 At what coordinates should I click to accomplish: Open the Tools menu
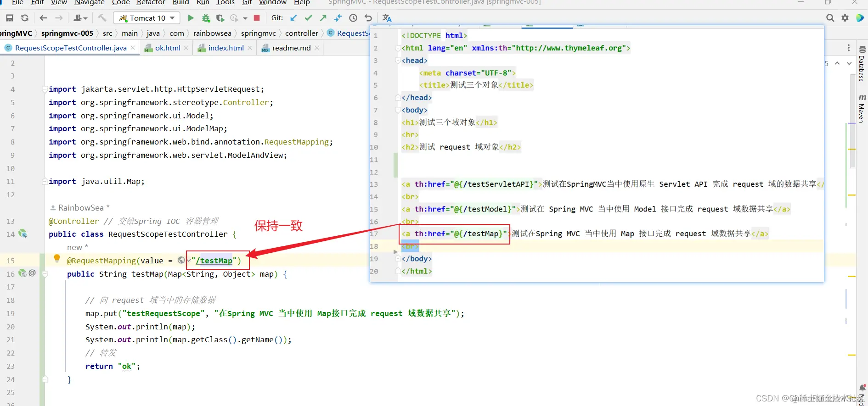pos(225,2)
